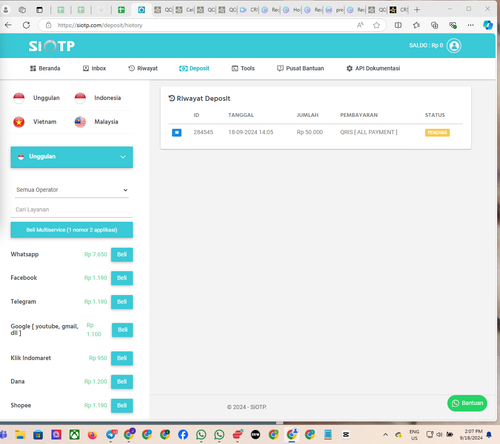Open a new browser tab

[x=417, y=10]
